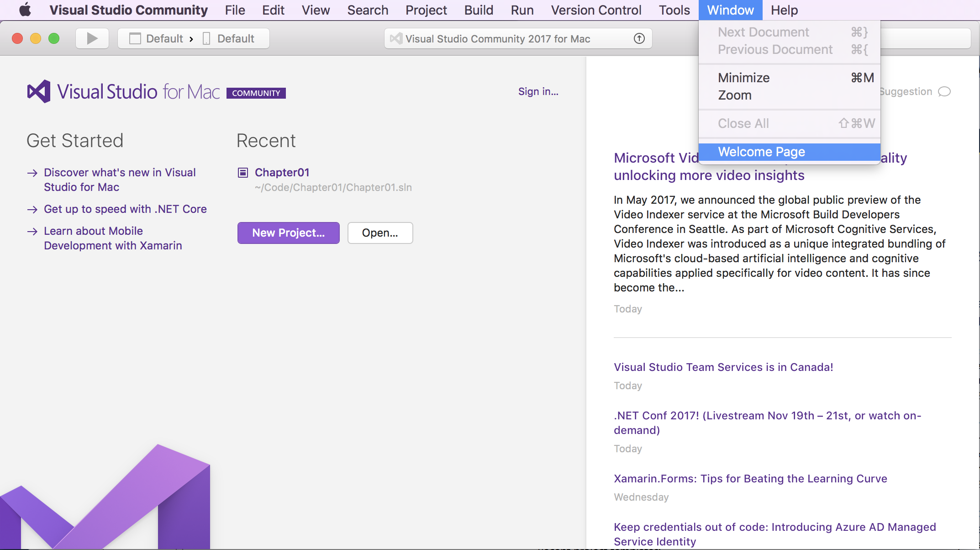Select Zoom from Window menu
The image size is (980, 550).
click(790, 95)
